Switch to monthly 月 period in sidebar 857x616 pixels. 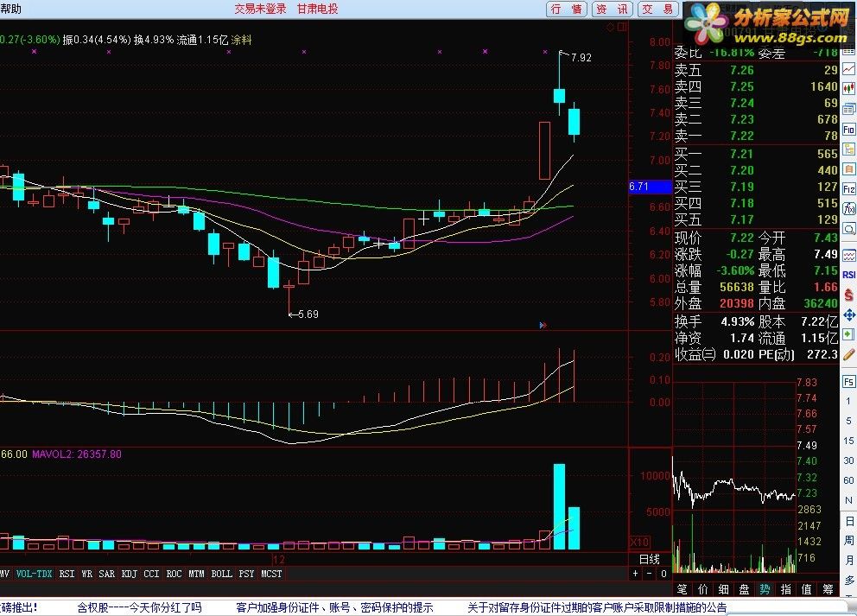click(849, 560)
